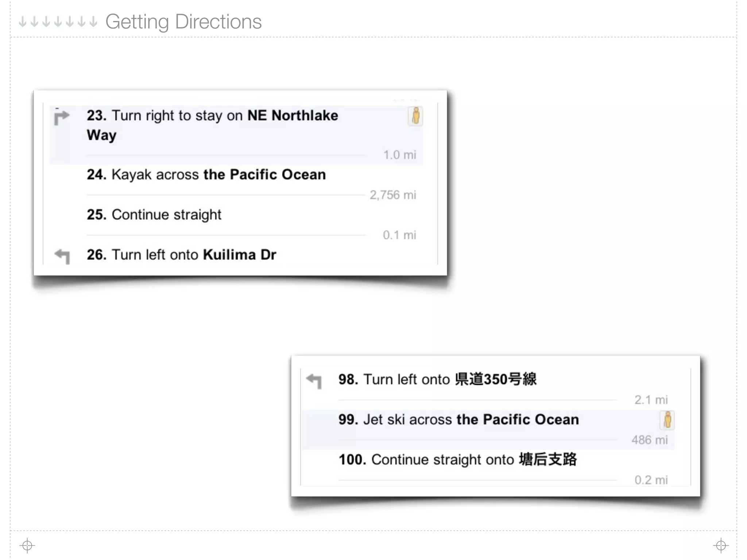The image size is (747, 560).
Task: Select step 24 Kayak across the Pacific Ocean
Action: [x=236, y=184]
